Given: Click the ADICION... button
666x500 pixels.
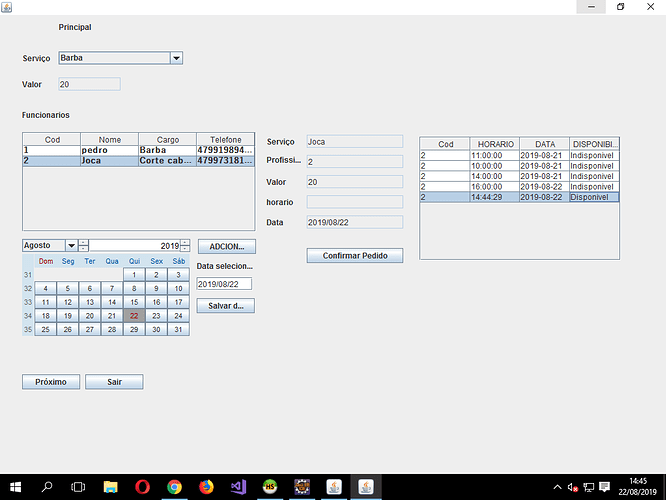Looking at the screenshot, I should pyautogui.click(x=227, y=246).
